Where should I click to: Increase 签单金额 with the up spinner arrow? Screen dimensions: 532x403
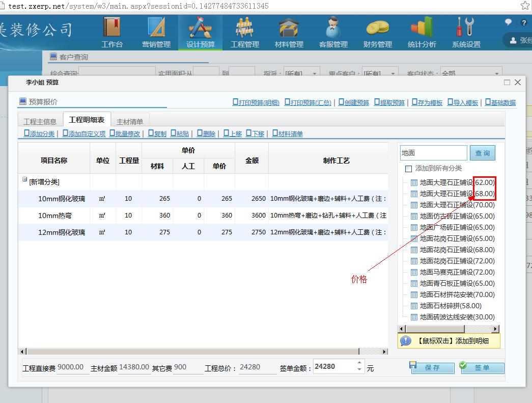(360, 363)
